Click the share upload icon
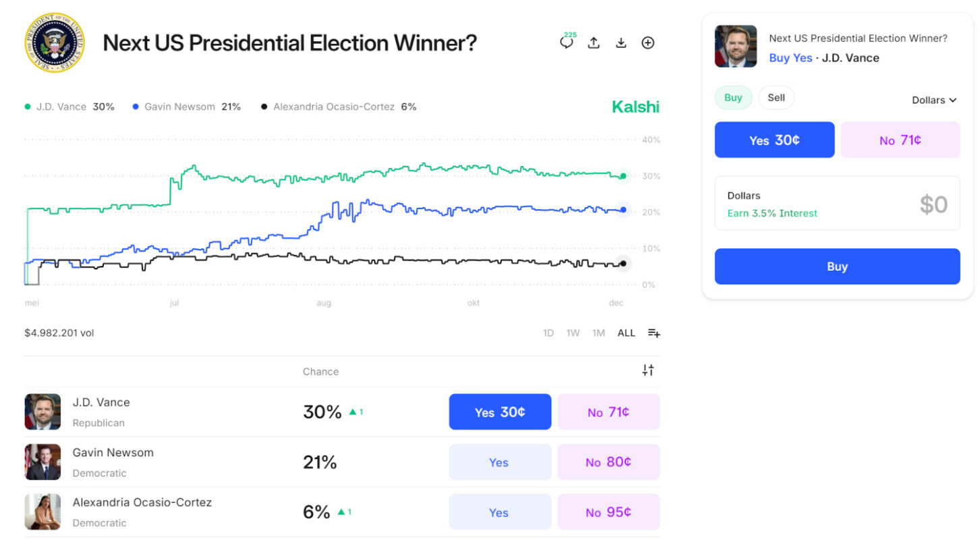Viewport: 980px width, 540px height. (x=594, y=43)
